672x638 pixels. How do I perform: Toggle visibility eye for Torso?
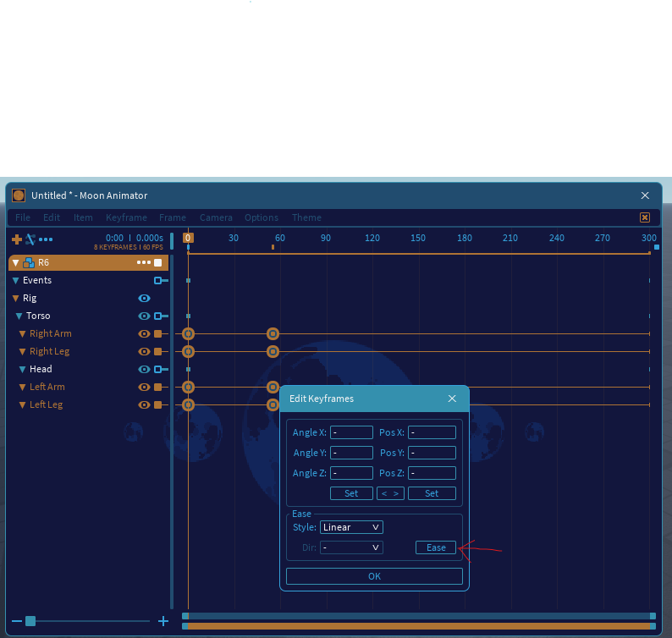point(145,316)
